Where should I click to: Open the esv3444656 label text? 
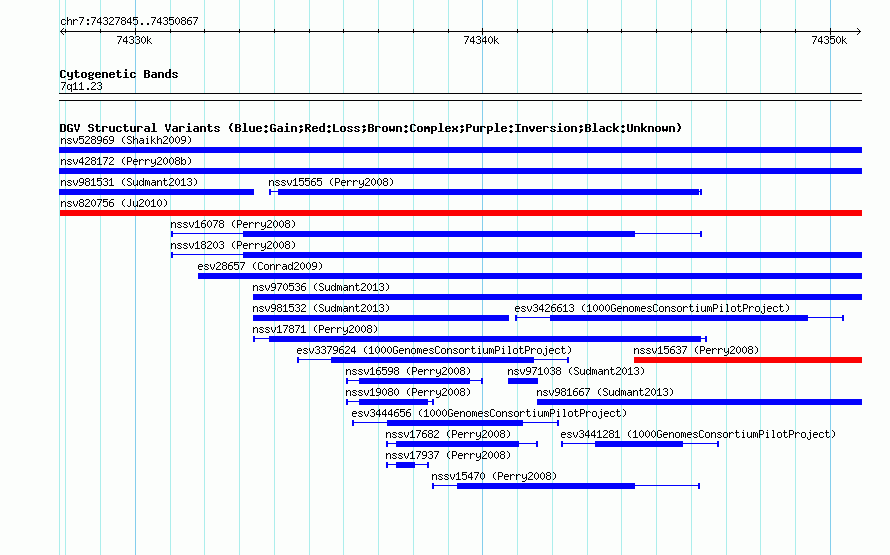[x=489, y=413]
